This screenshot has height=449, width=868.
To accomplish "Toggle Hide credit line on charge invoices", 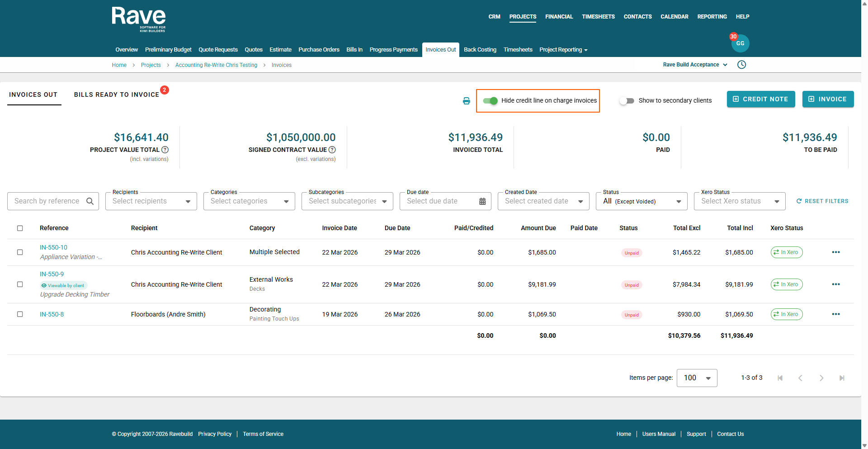I will click(x=491, y=101).
